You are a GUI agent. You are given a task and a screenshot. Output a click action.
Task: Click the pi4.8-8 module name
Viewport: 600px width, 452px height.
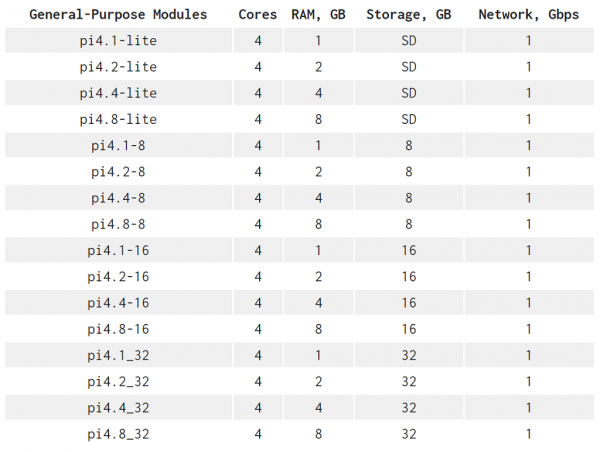[x=118, y=224]
